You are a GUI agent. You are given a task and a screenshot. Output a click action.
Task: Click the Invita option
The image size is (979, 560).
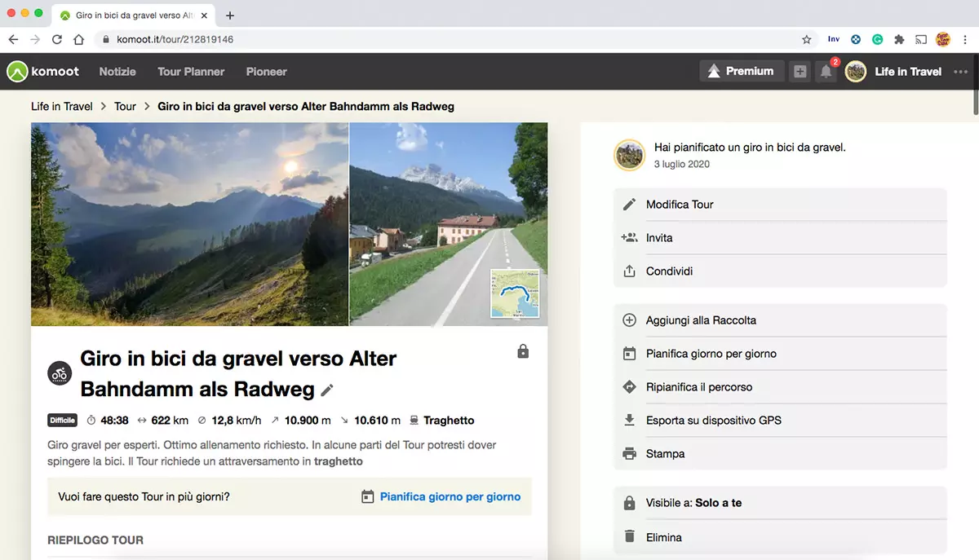tap(780, 238)
